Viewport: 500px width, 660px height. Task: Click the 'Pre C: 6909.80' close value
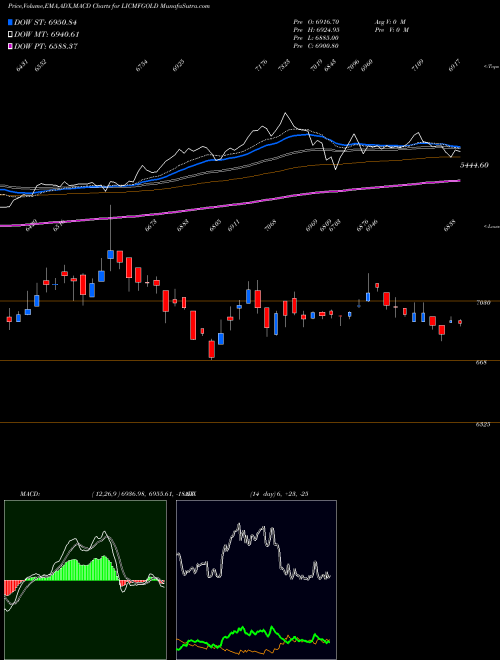(x=316, y=46)
